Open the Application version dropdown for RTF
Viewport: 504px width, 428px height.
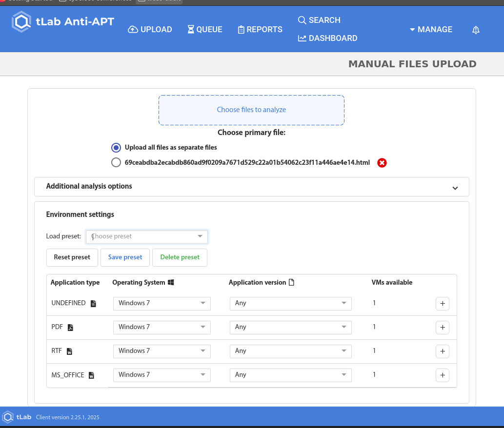pos(291,351)
